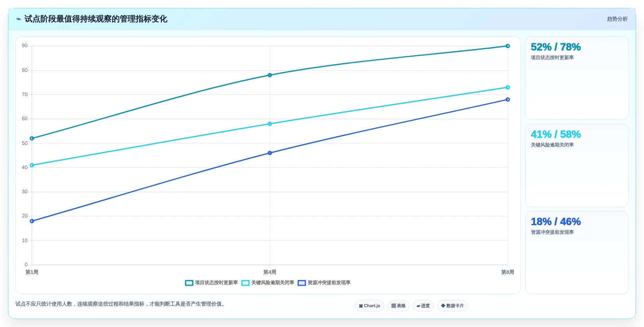Click the chart title 试点阶段最值得持续观察的管理指标变化
Viewport: 644px width, 327px height.
(96, 19)
